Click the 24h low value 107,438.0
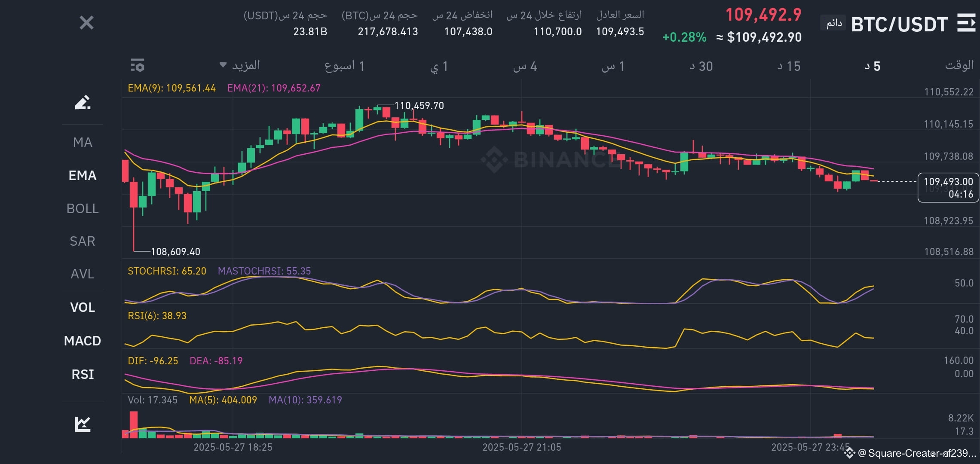 coord(468,31)
